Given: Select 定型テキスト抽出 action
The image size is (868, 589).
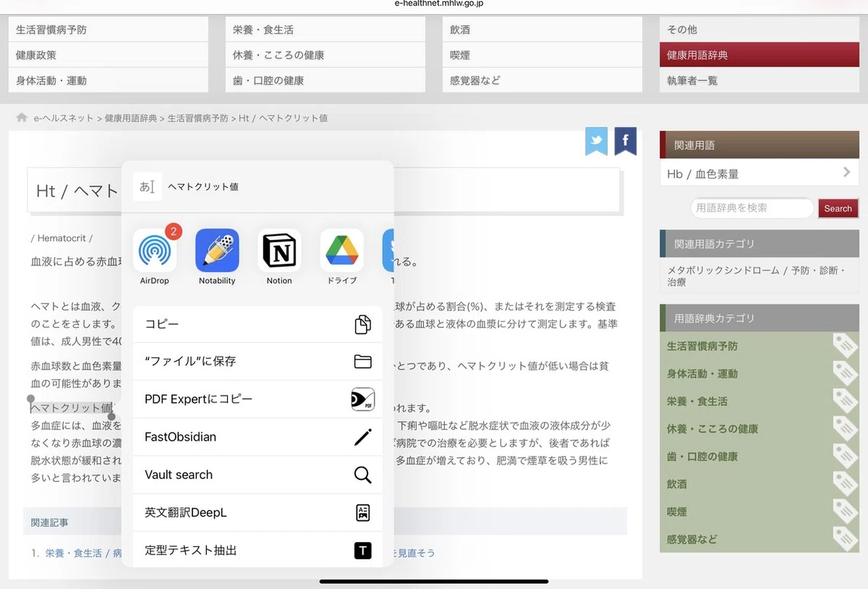Looking at the screenshot, I should pos(258,550).
